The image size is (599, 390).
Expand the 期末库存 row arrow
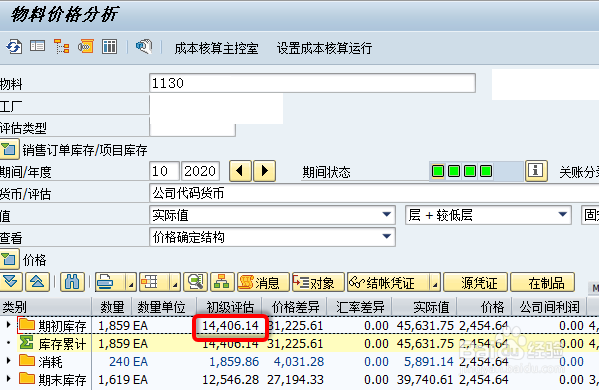pyautogui.click(x=8, y=379)
